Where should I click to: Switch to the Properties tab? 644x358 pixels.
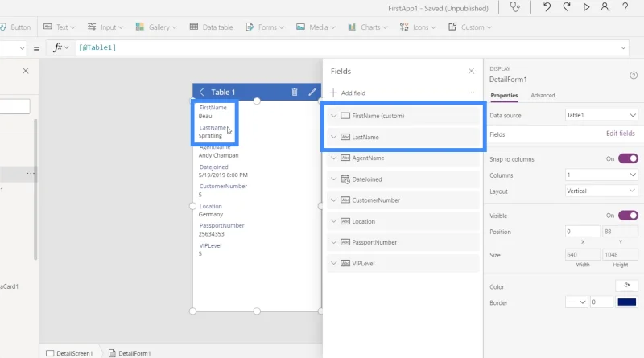pyautogui.click(x=504, y=95)
